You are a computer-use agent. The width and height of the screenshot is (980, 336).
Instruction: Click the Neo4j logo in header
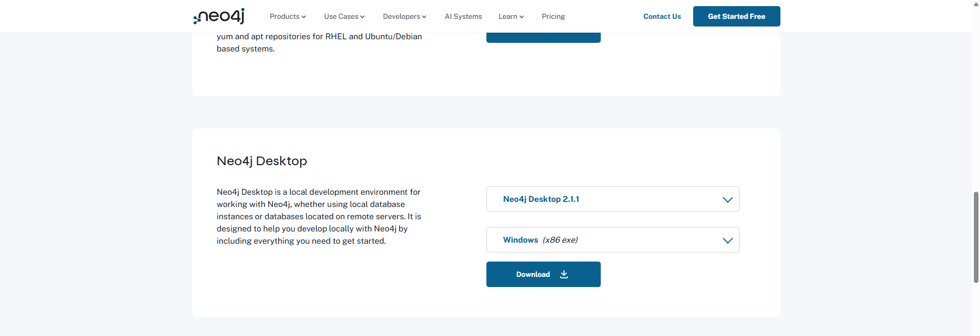219,16
